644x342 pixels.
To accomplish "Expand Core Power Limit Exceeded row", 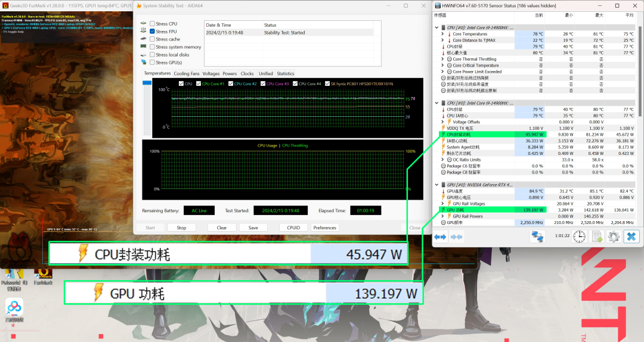I will (442, 72).
